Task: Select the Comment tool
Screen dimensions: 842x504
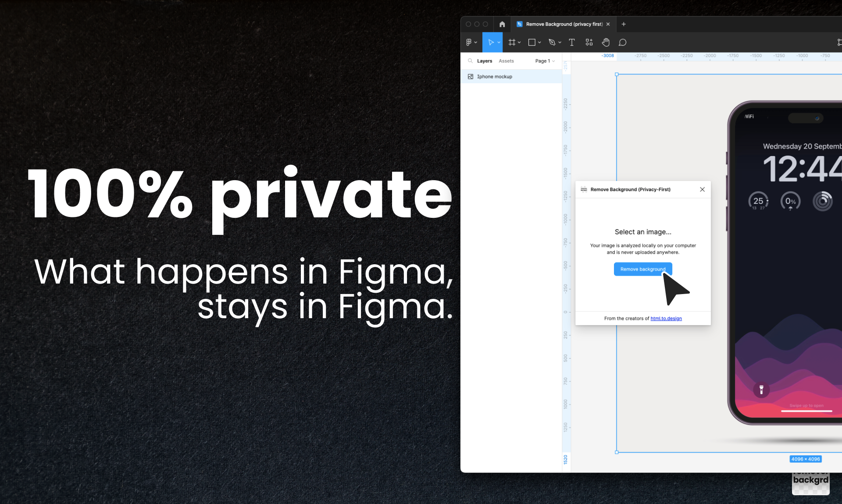Action: [622, 43]
